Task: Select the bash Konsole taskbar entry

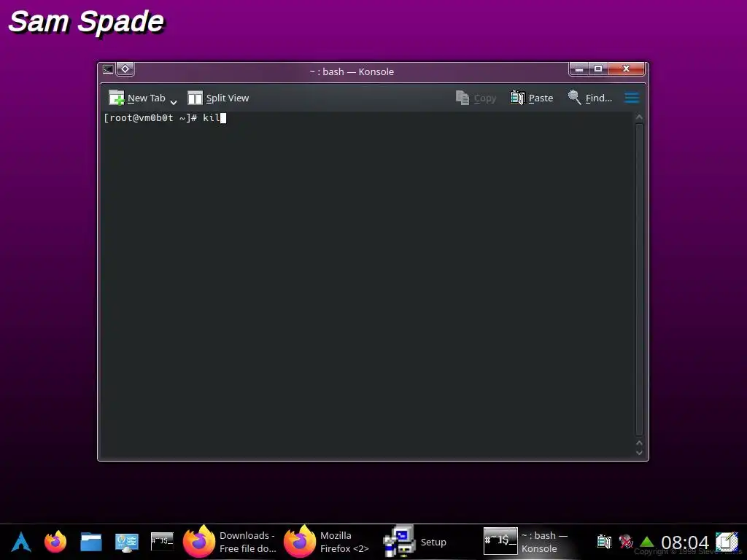Action: click(528, 542)
